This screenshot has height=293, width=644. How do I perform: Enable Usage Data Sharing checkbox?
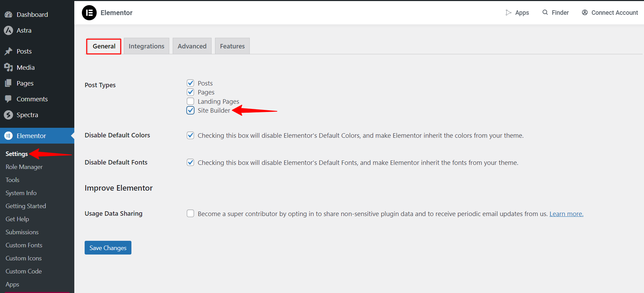[x=190, y=213]
